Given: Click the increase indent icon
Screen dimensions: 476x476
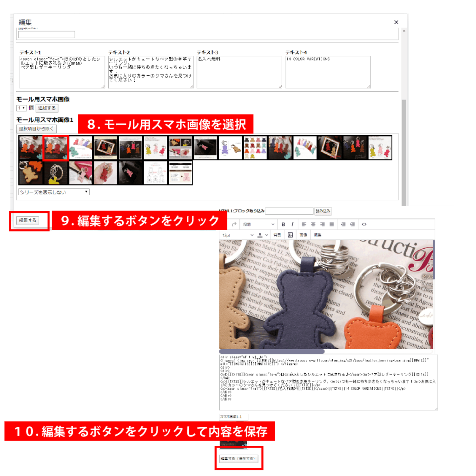Looking at the screenshot, I should [x=352, y=225].
